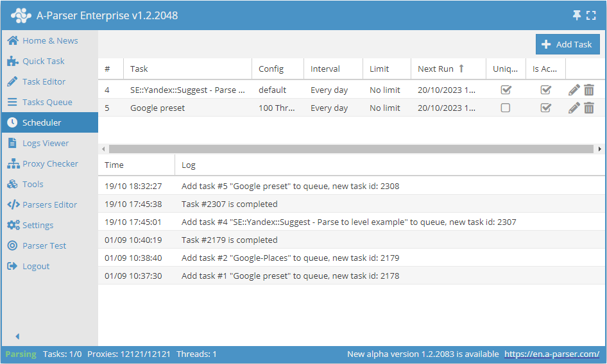607x364 pixels.
Task: Click the A-Parser logo icon
Action: [21, 15]
